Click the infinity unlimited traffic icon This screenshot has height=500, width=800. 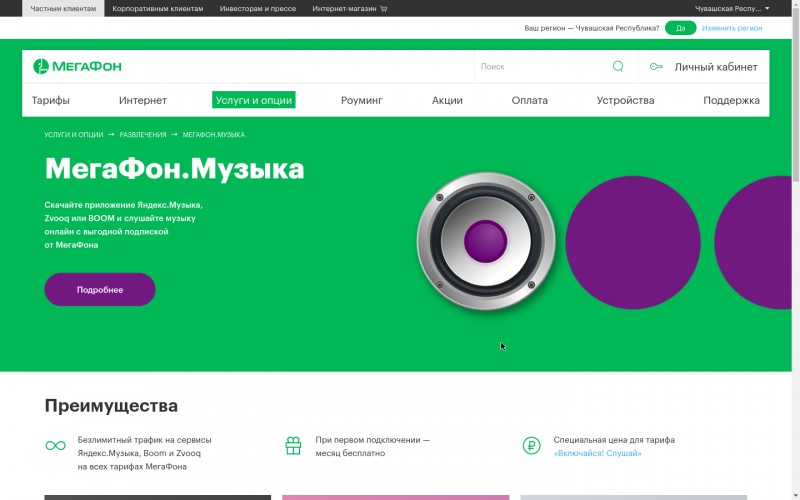55,446
